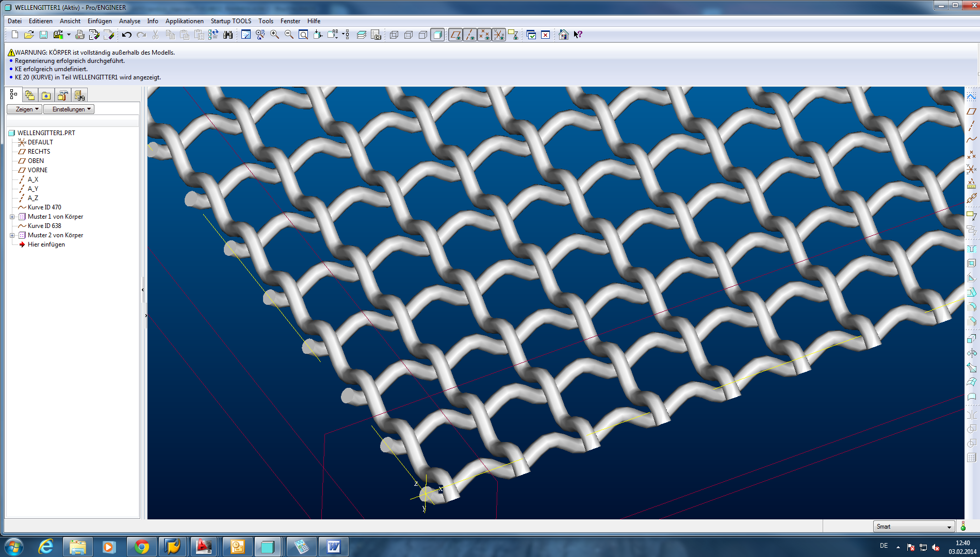Screen dimensions: 980x557
Task: Insert coordinate system tool on right toolbar
Action: coord(972,169)
